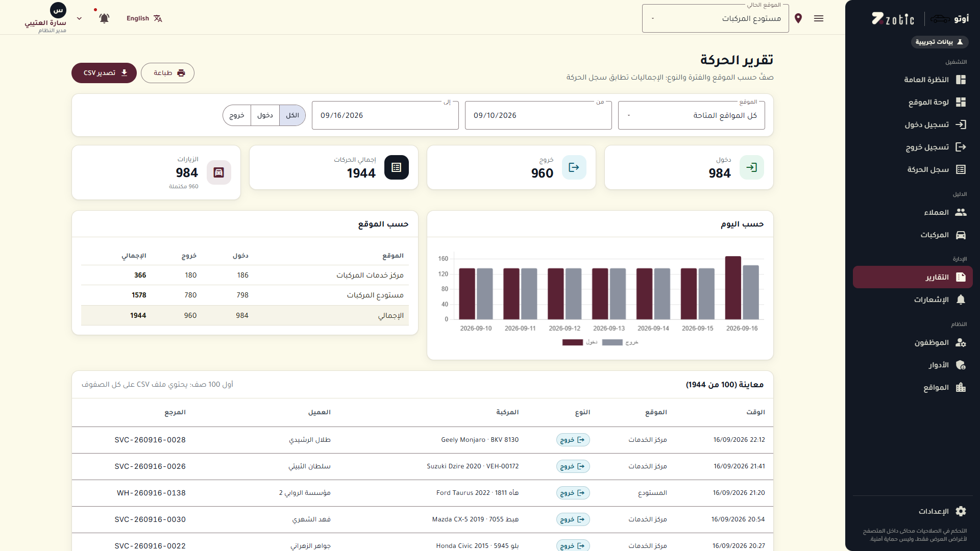Open المواقع sites building icon
This screenshot has width=980, height=551.
961,387
